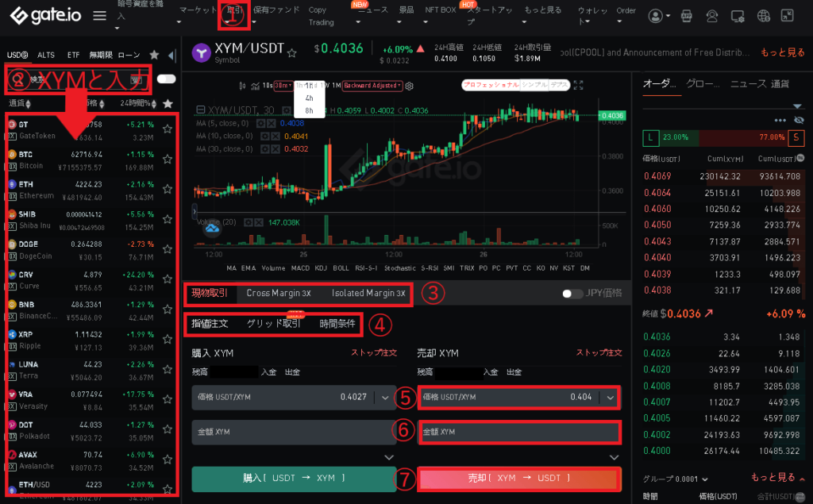The height and width of the screenshot is (504, 813).
Task: Expand sell panel chevron below amount field
Action: [x=614, y=457]
